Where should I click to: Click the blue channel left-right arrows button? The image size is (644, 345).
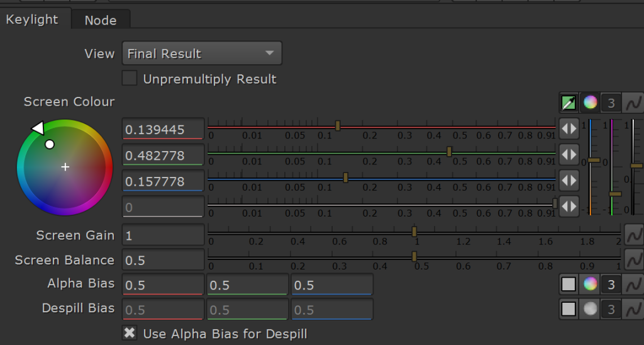(x=569, y=181)
